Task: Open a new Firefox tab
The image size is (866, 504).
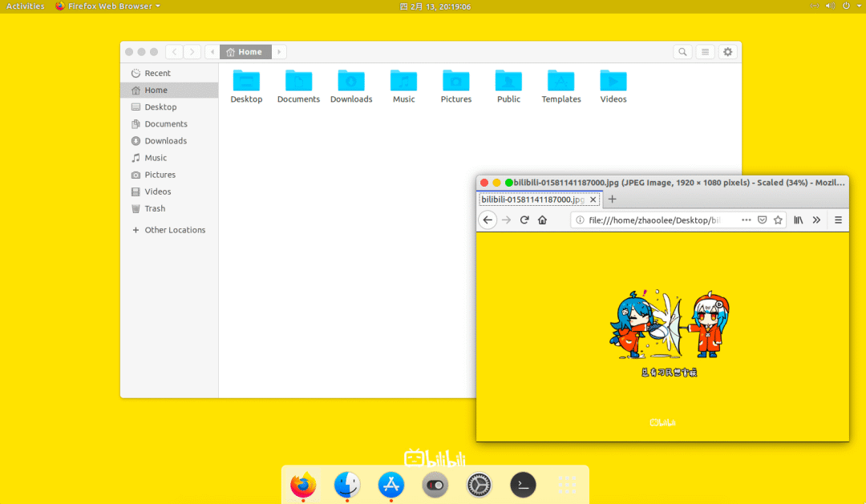Action: click(612, 200)
